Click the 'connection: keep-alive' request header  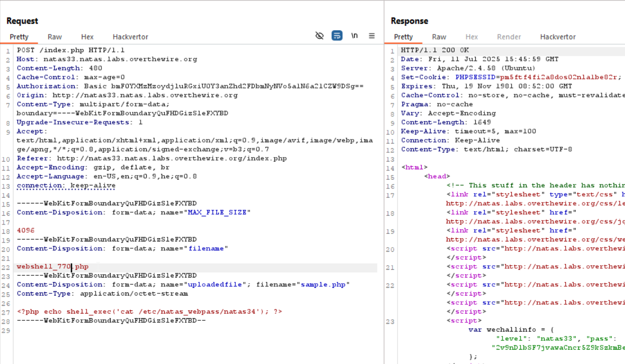(66, 185)
